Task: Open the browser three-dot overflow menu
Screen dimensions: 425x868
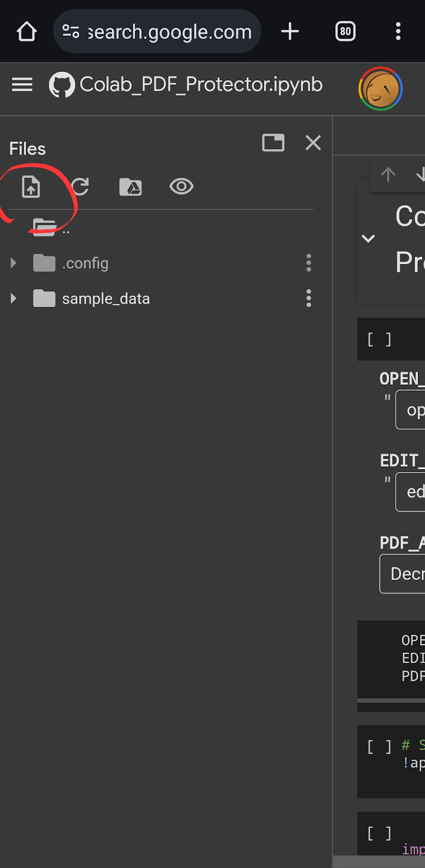Action: pos(398,31)
